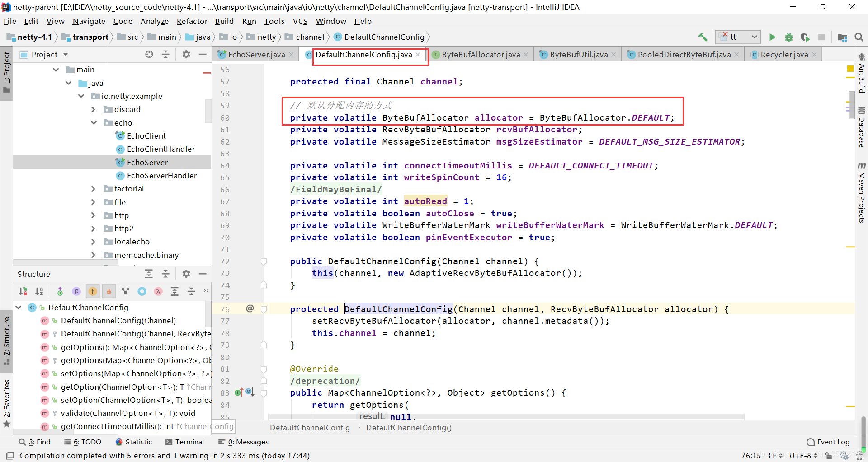Screen dimensions: 868x462
Task: Expand the 'http2' package node
Action: coord(94,229)
